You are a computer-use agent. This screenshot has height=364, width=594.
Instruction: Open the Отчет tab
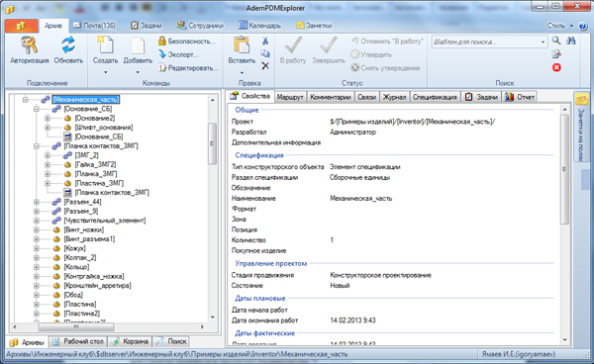(x=520, y=97)
